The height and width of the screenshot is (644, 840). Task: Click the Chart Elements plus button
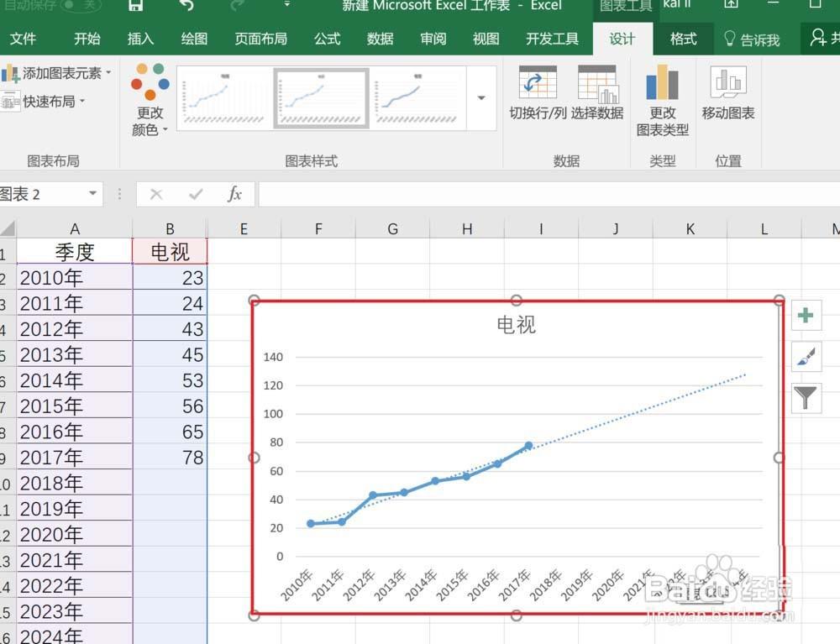click(x=806, y=316)
